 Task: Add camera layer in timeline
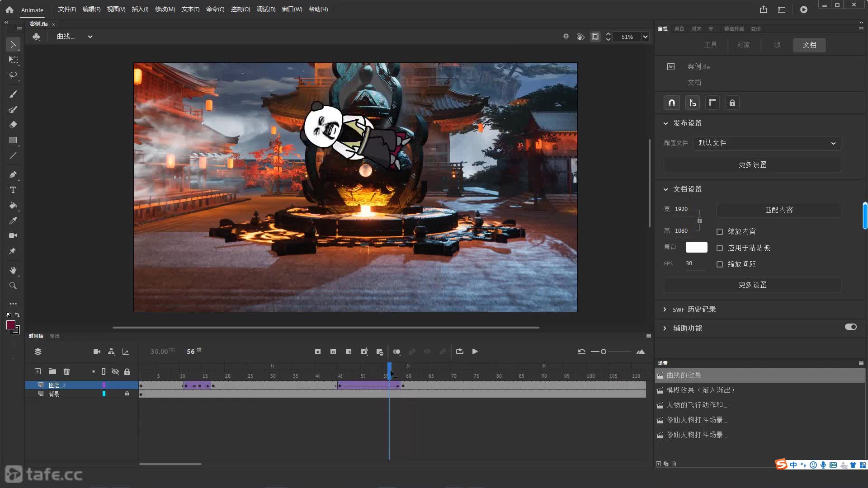pyautogui.click(x=97, y=352)
